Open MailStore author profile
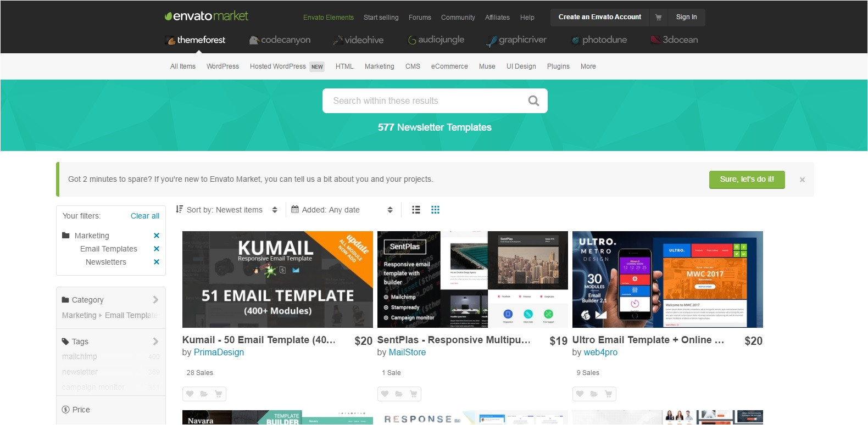The image size is (868, 425). (407, 353)
